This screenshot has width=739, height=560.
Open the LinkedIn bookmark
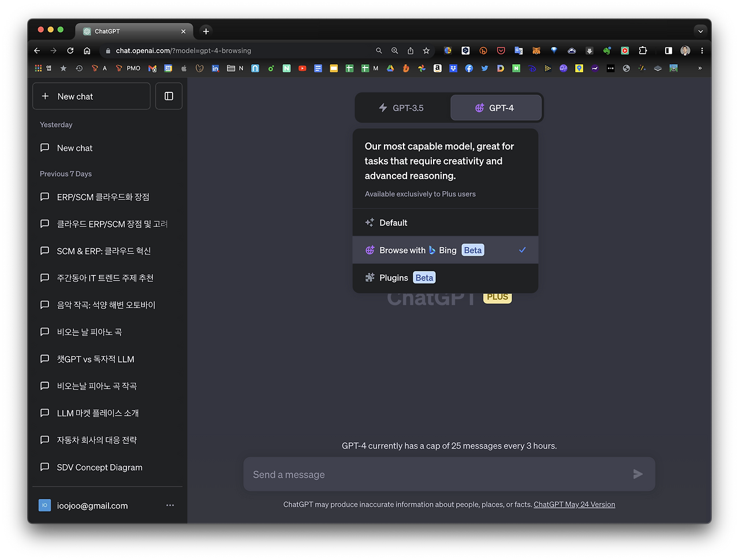pyautogui.click(x=215, y=68)
